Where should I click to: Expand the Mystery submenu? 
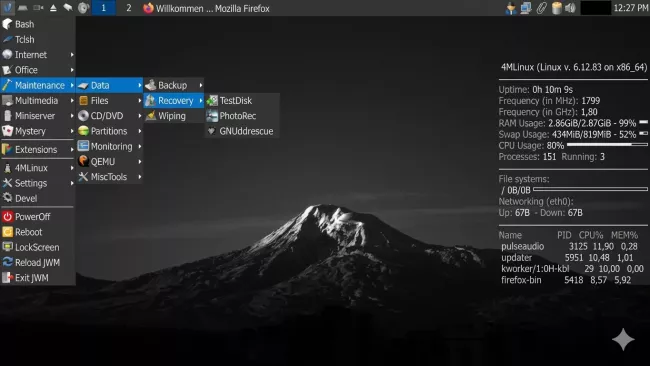click(x=38, y=131)
